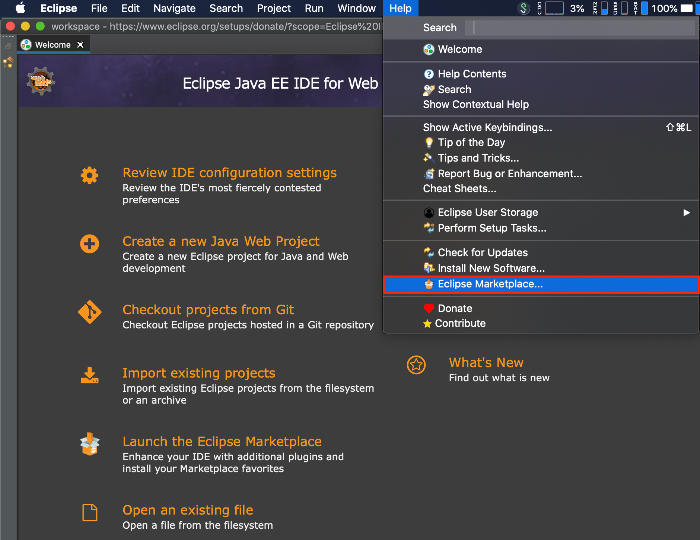This screenshot has width=700, height=540.
Task: Open the Open an existing file link
Action: [188, 510]
